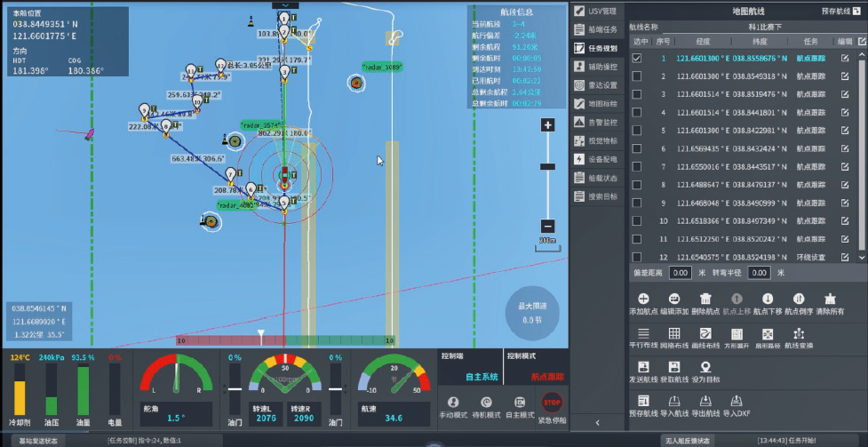The width and height of the screenshot is (868, 447).
Task: Click the 航线变换 route transform icon
Action: [798, 333]
